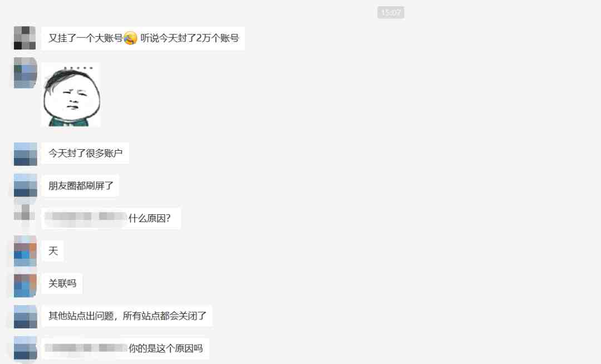Click the gray timestamp label at the top

click(x=391, y=12)
